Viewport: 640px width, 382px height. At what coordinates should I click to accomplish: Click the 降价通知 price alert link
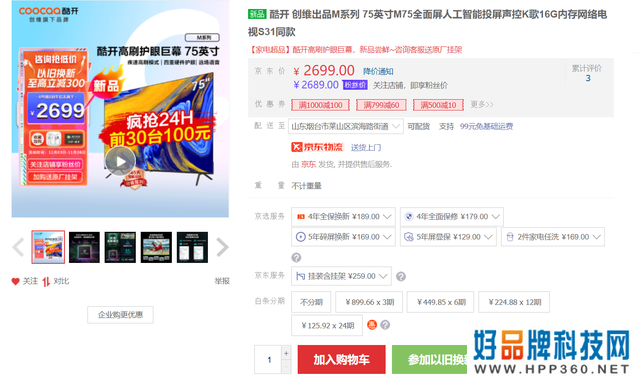(x=378, y=71)
